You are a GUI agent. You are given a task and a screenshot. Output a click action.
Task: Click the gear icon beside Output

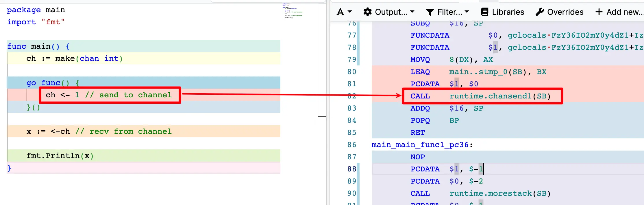coord(367,12)
